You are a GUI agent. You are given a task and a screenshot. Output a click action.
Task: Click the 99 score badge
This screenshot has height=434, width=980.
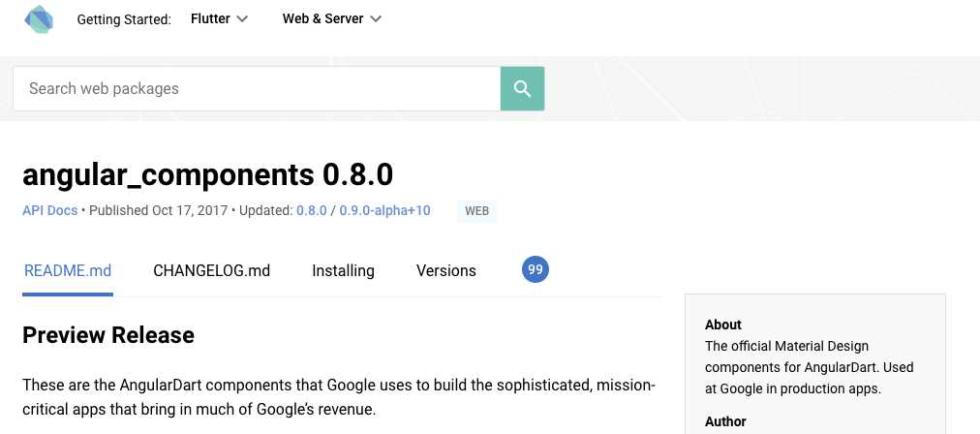click(535, 269)
